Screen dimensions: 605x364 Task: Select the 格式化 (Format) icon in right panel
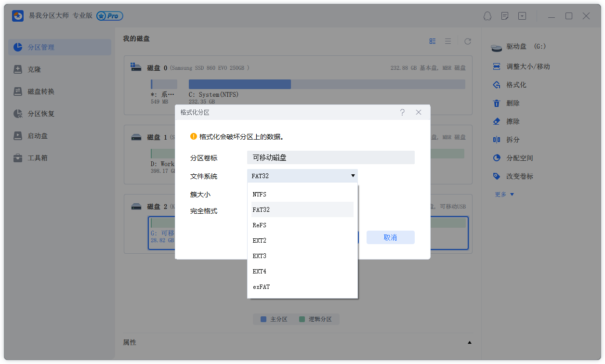[x=496, y=84]
